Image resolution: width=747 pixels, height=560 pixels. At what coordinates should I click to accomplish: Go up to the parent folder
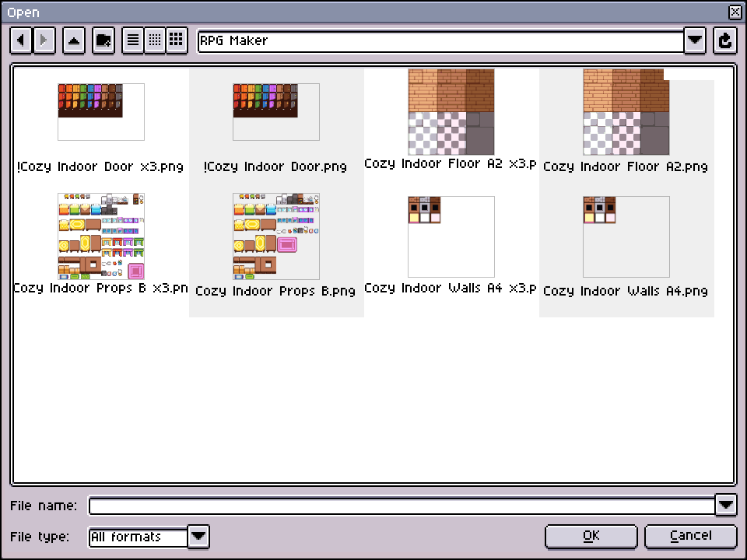point(74,40)
